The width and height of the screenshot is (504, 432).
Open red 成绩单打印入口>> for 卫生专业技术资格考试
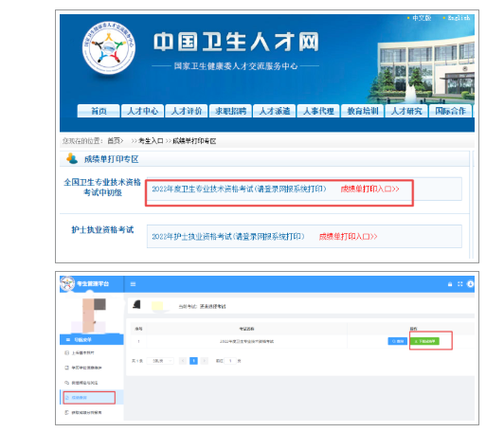click(x=369, y=189)
